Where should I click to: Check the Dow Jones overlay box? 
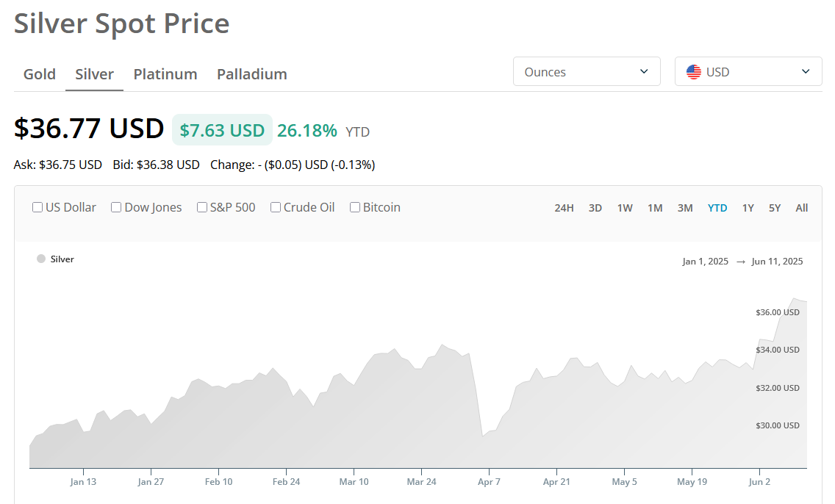click(x=116, y=207)
